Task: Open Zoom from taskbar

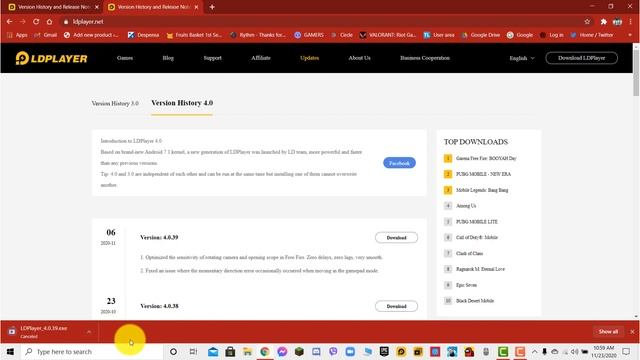Action: (350, 352)
